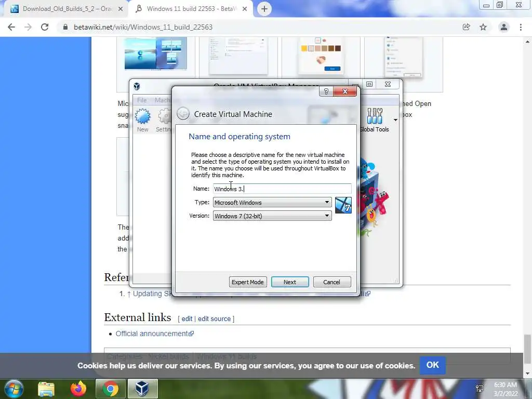532x399 pixels.
Task: Close the Windows 11 build 22563 tab
Action: point(245,9)
